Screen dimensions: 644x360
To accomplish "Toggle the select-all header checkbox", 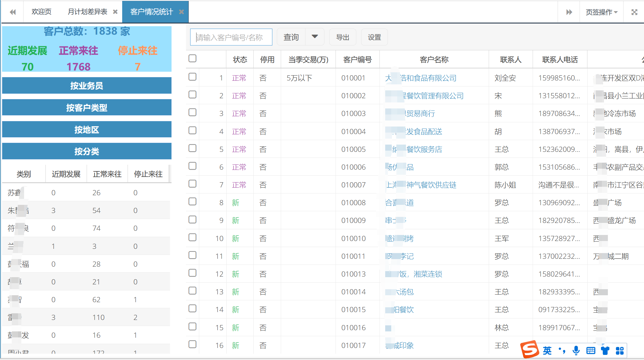I will tap(192, 58).
